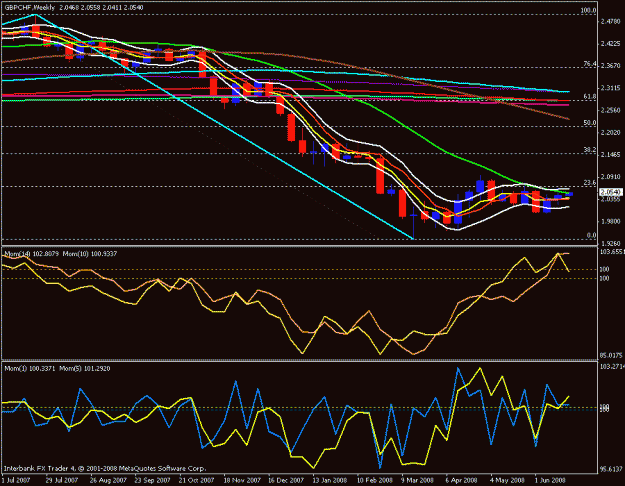
Task: Click the Mom(5) 101.2920 indicator label
Action: pyautogui.click(x=85, y=369)
